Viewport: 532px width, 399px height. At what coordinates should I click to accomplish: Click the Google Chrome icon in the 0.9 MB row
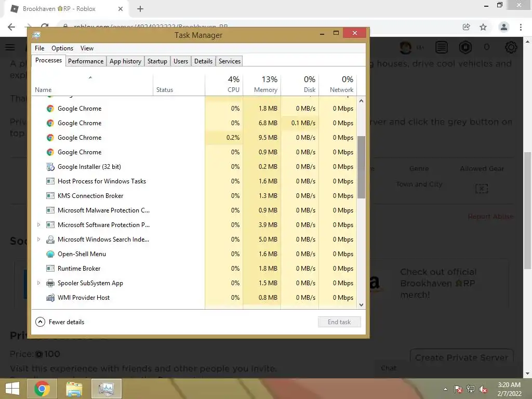click(x=50, y=152)
